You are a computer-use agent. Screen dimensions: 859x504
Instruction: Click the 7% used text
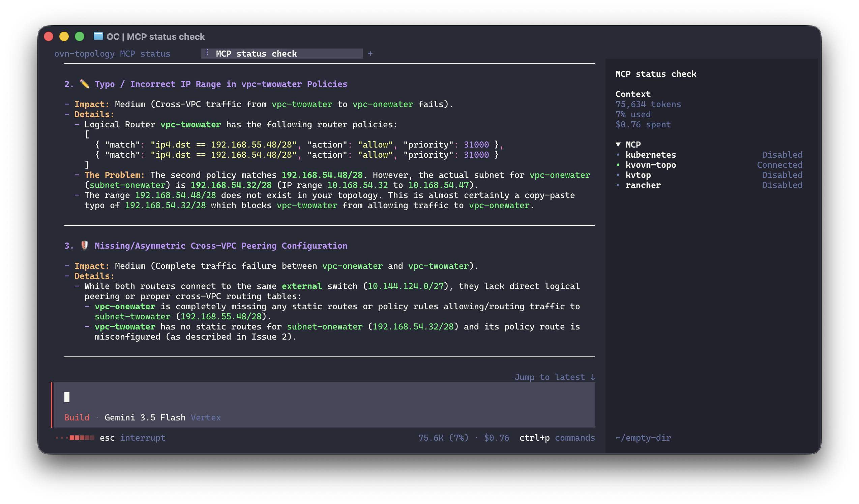click(633, 115)
